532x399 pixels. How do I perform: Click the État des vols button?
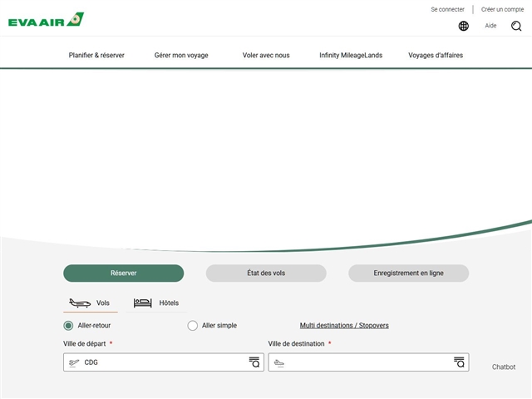tap(266, 273)
